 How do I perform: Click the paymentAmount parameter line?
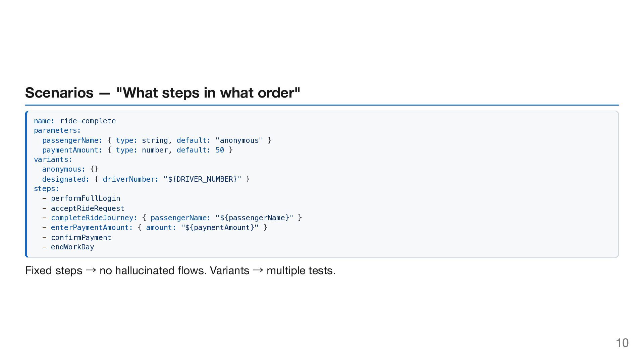click(137, 150)
